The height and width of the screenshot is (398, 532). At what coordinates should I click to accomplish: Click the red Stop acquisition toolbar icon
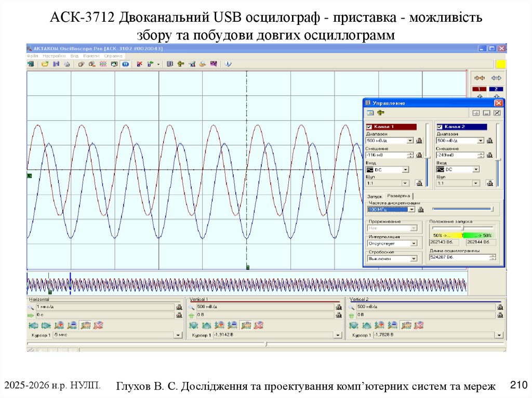click(139, 64)
